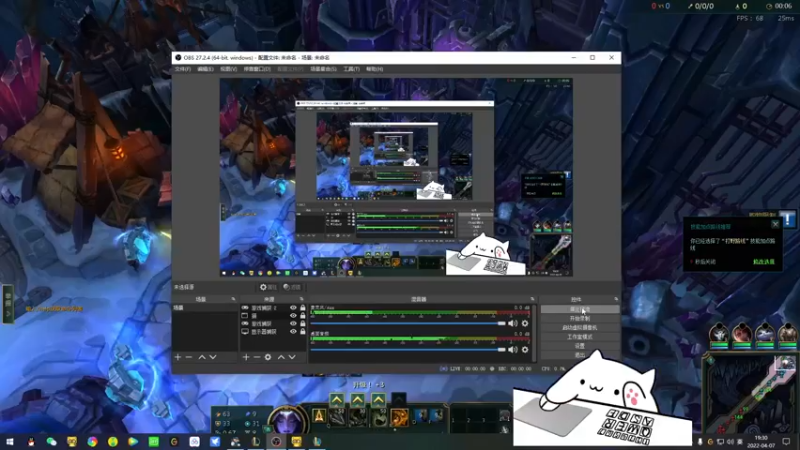
Task: Open the 场景集合(S) menu
Action: (x=323, y=69)
